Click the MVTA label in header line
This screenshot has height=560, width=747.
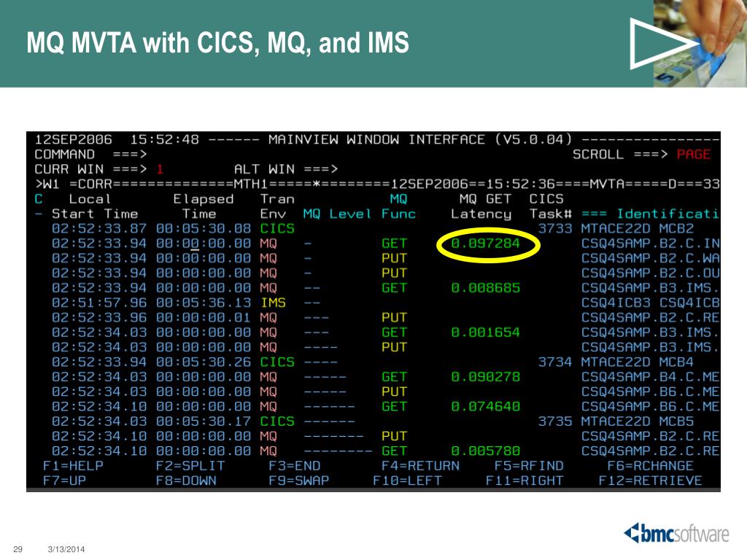pyautogui.click(x=607, y=184)
